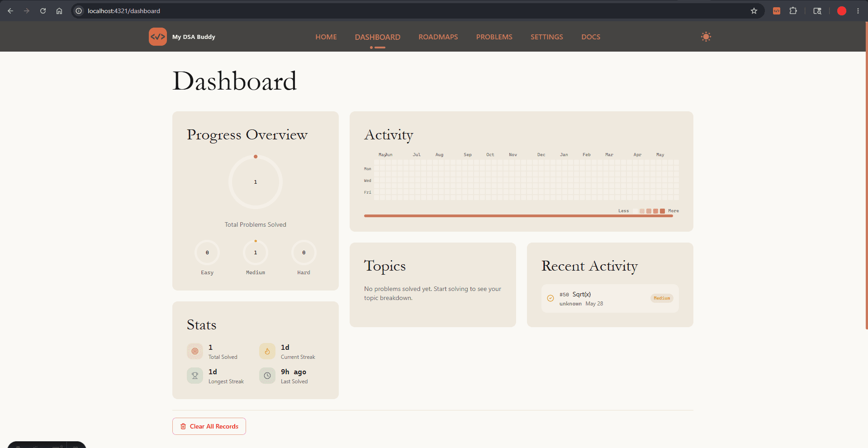Click the My DSA Buddy brand text
The image size is (868, 448).
pos(194,37)
